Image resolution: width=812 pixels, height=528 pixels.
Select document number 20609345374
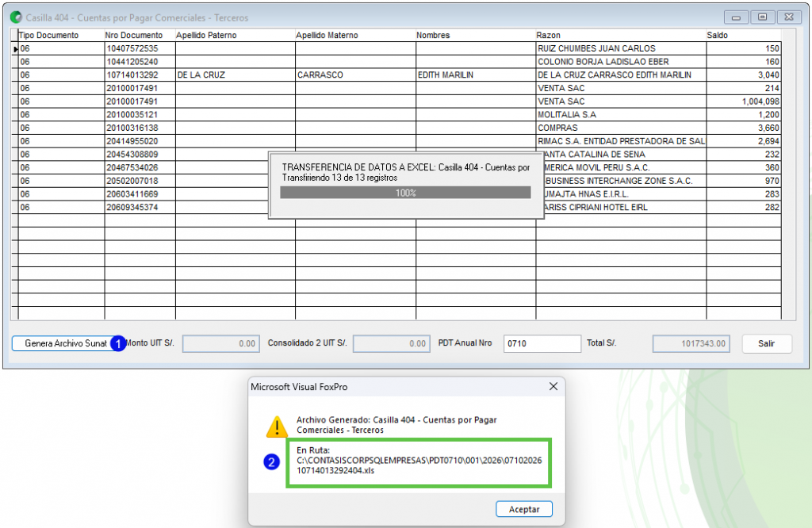140,208
